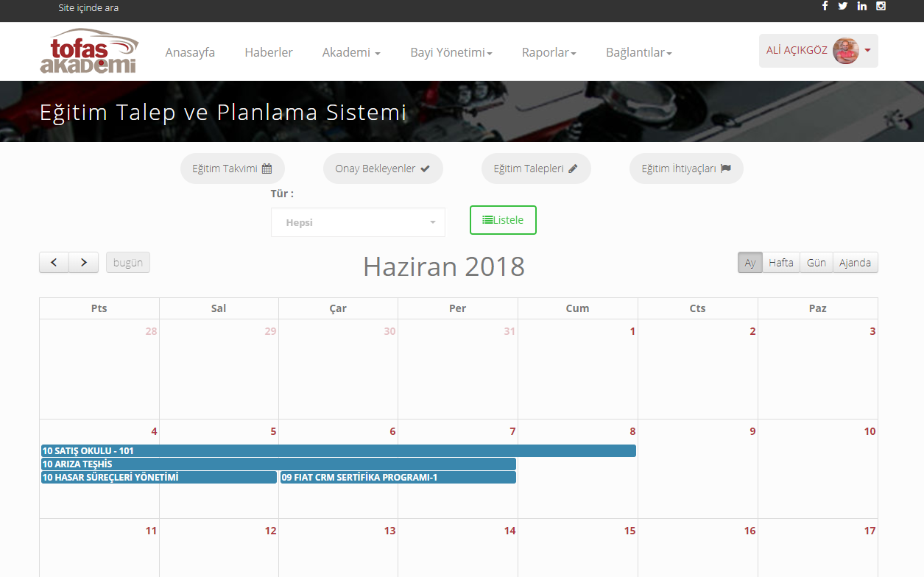924x577 pixels.
Task: Open Onay Bekleyenler button
Action: pos(383,169)
